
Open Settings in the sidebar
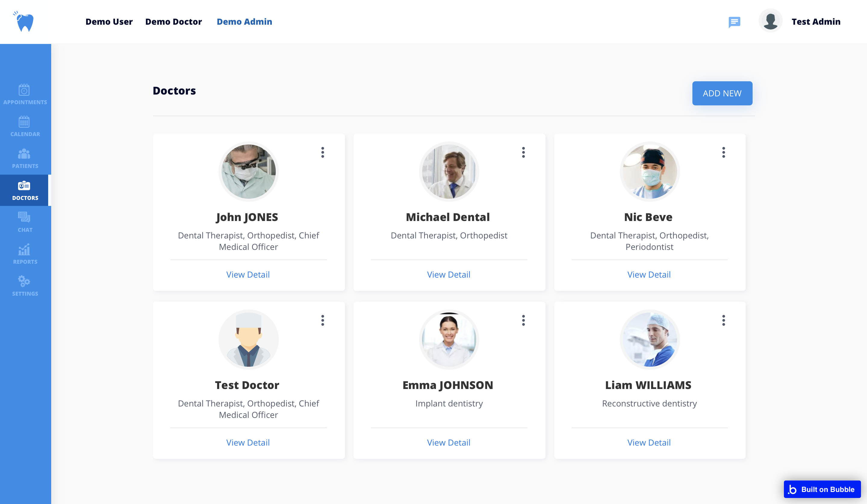coord(25,286)
